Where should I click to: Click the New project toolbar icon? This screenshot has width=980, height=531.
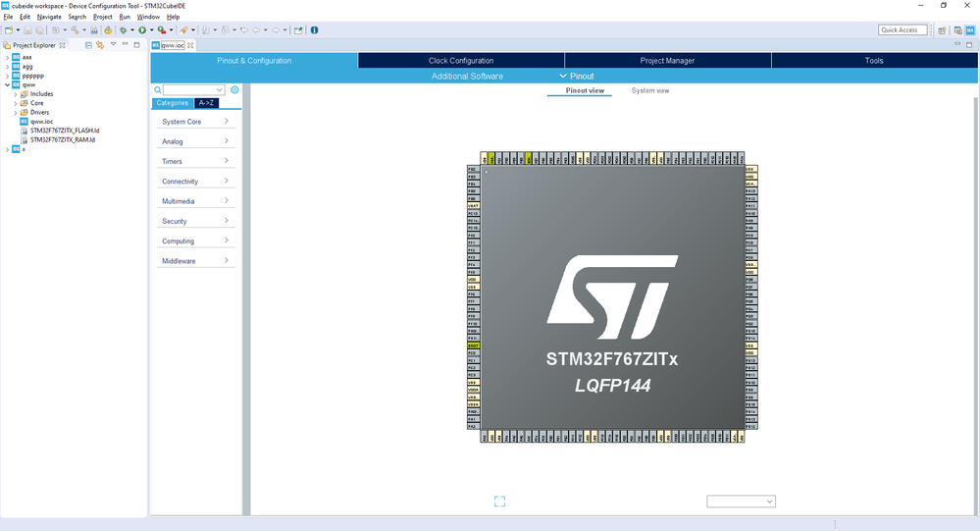(x=9, y=30)
